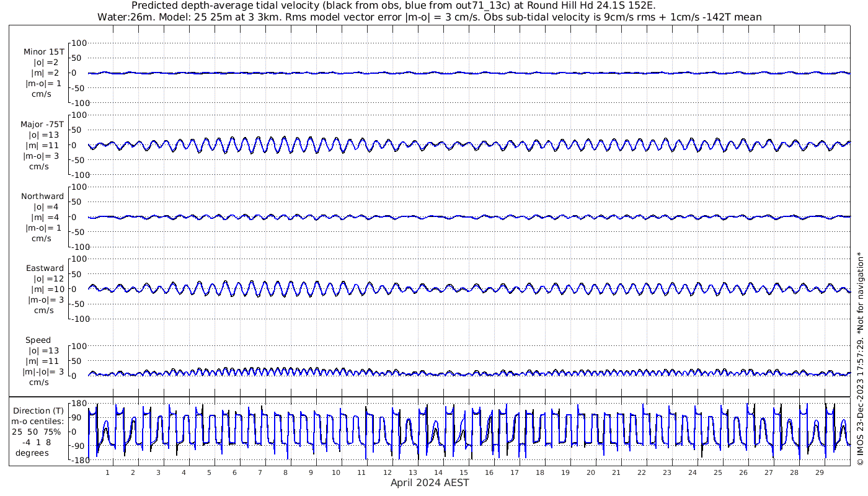
Task: Click the "April 2024 AEST" axis title
Action: tap(430, 482)
